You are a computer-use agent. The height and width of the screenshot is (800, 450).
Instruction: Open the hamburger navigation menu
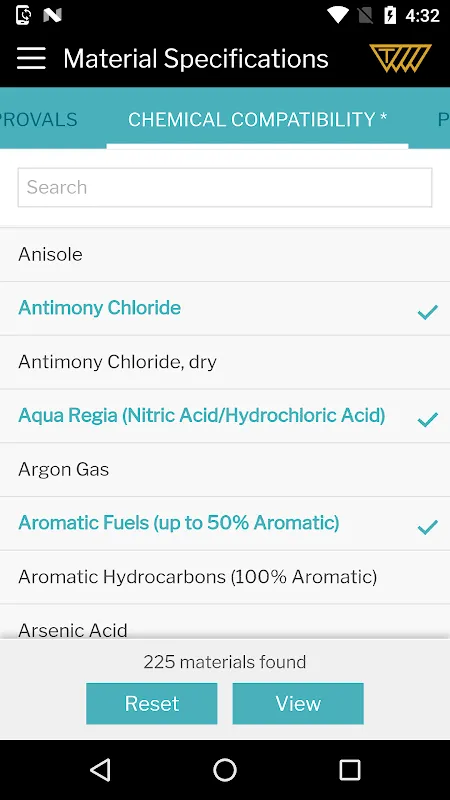click(x=31, y=58)
